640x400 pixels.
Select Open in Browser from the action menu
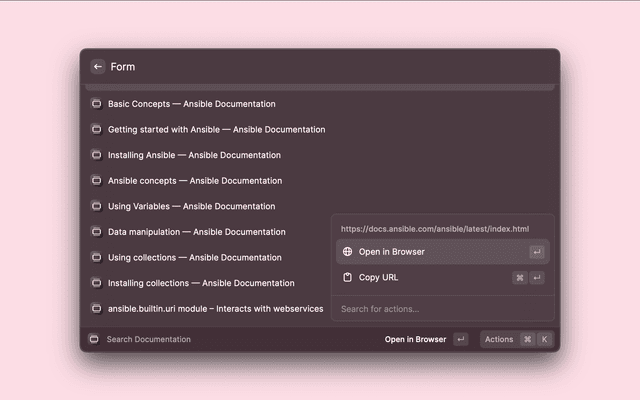(392, 252)
